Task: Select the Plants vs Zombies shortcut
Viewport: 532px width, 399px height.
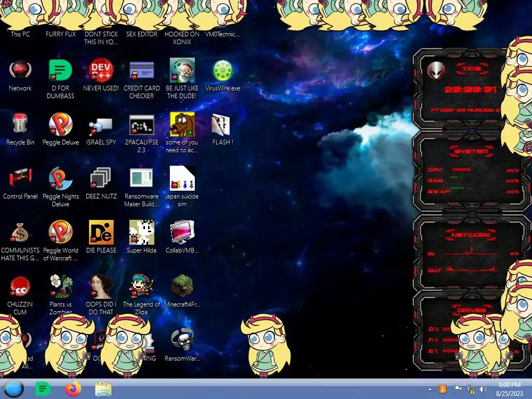Action: 60,286
